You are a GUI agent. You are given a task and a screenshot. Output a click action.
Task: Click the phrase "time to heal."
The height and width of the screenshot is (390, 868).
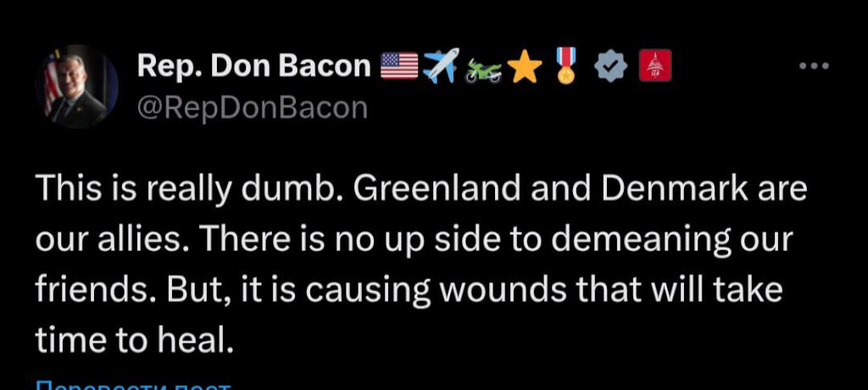tap(133, 341)
